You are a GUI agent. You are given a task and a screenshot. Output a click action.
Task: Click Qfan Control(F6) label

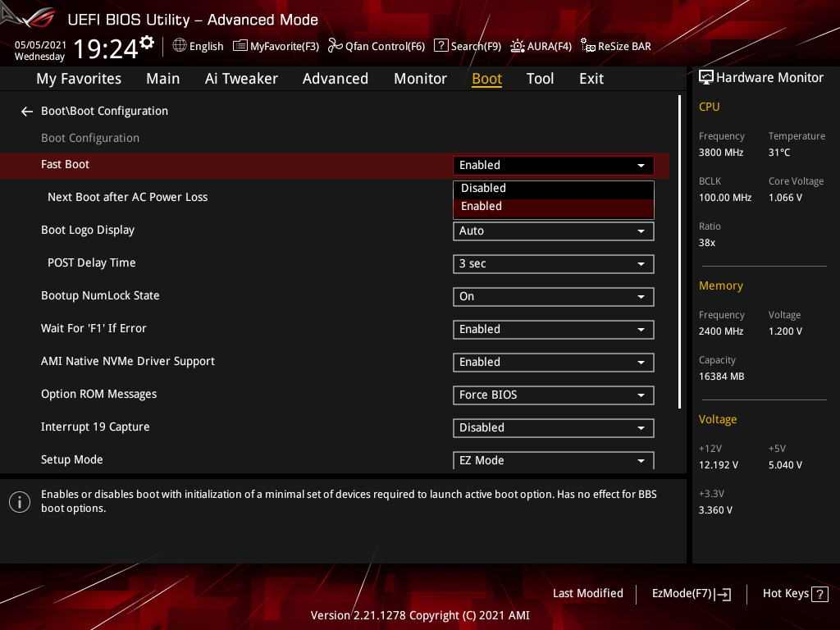[x=386, y=47]
